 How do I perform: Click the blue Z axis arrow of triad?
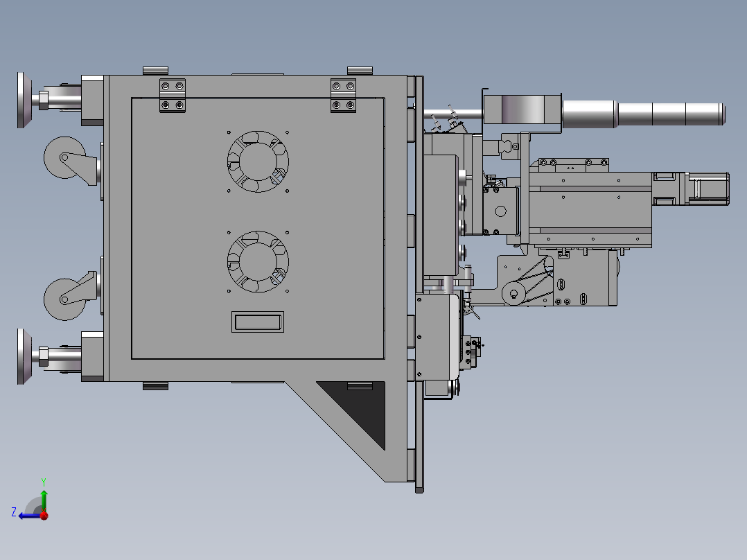click(28, 516)
